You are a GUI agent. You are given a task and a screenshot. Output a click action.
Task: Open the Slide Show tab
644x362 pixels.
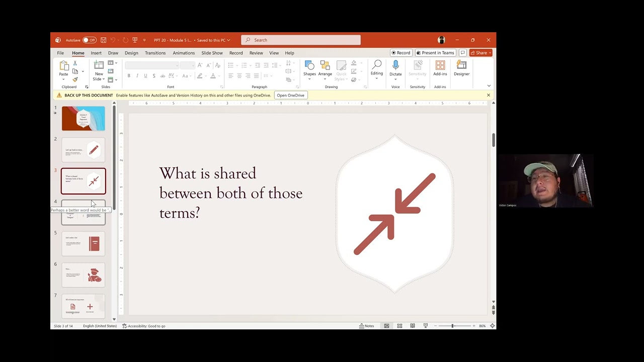212,53
